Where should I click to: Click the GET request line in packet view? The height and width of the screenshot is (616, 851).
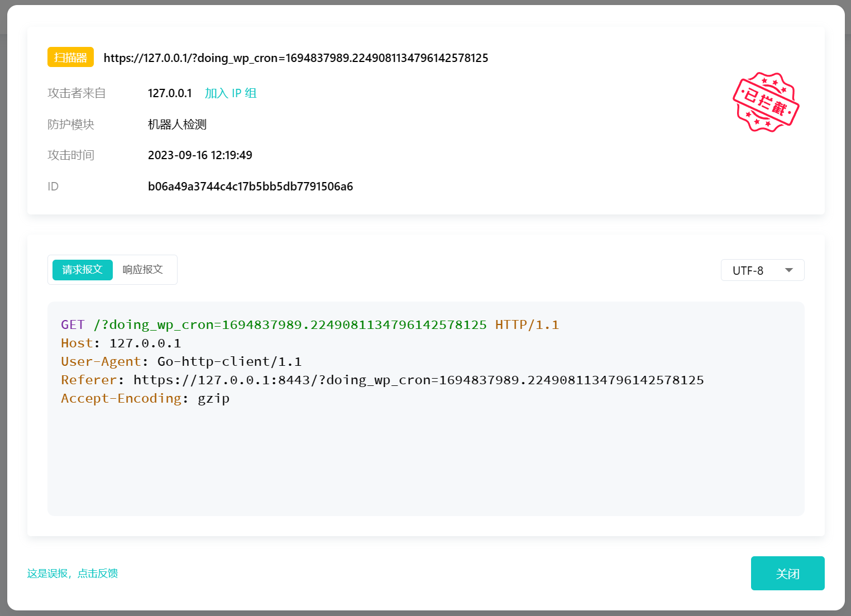click(309, 324)
